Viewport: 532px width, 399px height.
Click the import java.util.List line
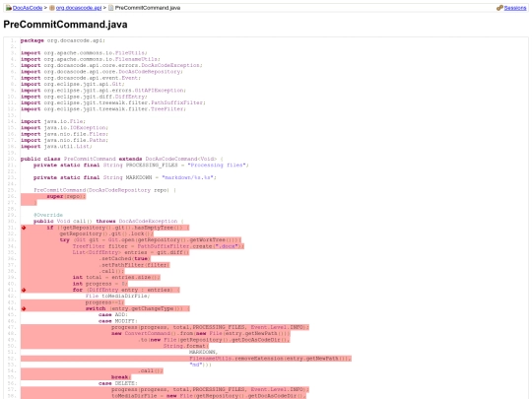click(56, 147)
